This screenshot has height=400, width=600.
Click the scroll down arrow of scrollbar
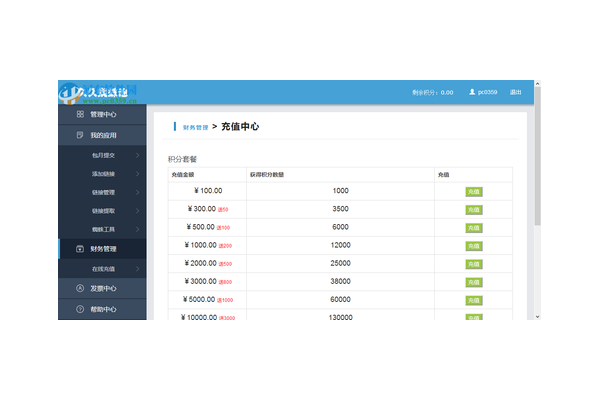click(x=538, y=316)
